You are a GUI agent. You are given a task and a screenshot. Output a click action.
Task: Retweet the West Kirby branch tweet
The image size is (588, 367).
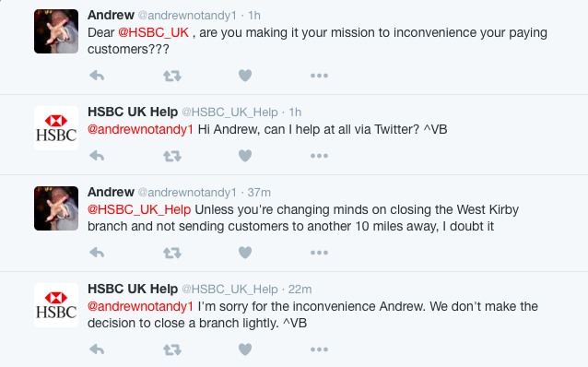172,253
